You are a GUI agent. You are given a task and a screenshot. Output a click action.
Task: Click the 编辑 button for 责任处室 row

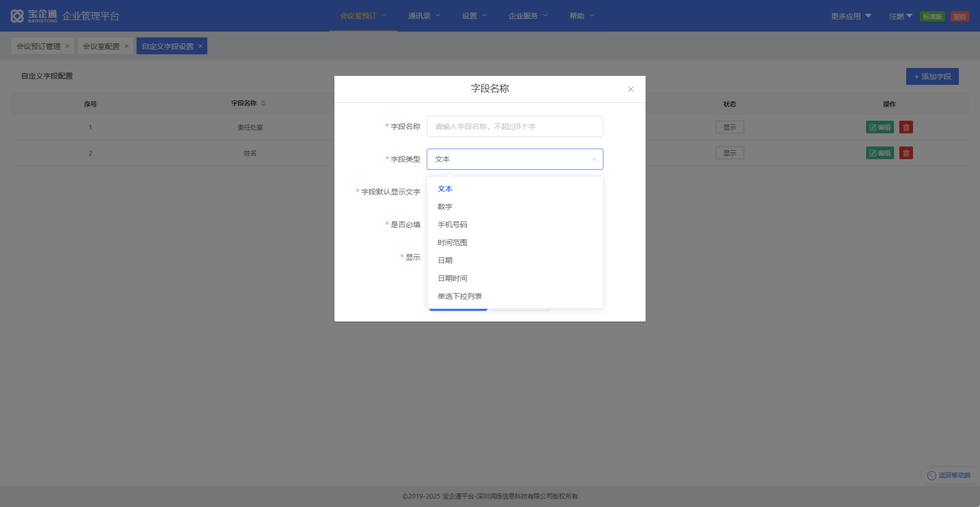click(x=879, y=127)
